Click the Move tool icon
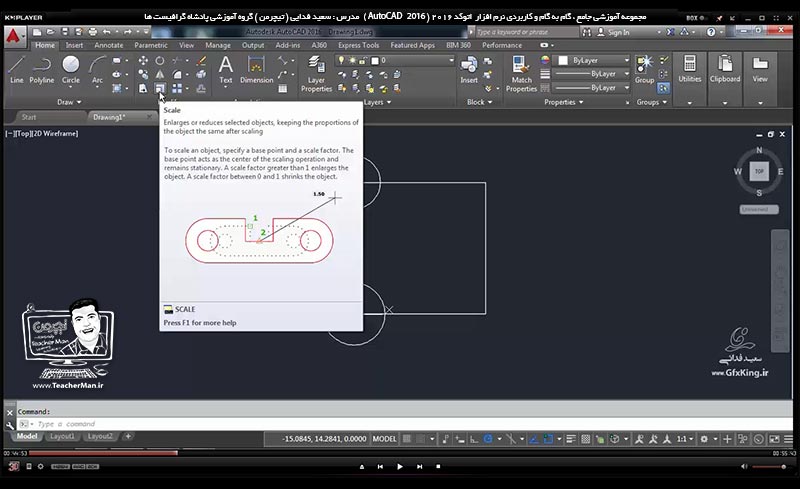Viewport: 800px width, 489px height. pos(143,61)
